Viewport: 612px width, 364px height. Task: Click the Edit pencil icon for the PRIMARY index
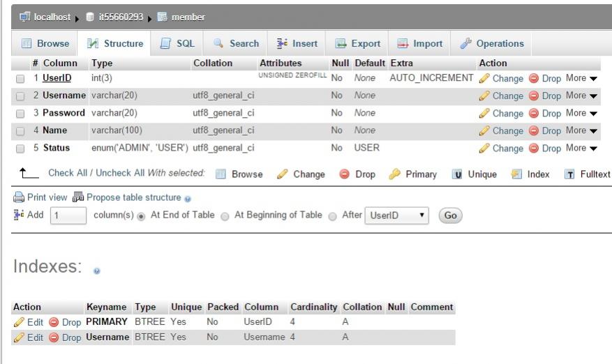pos(19,322)
